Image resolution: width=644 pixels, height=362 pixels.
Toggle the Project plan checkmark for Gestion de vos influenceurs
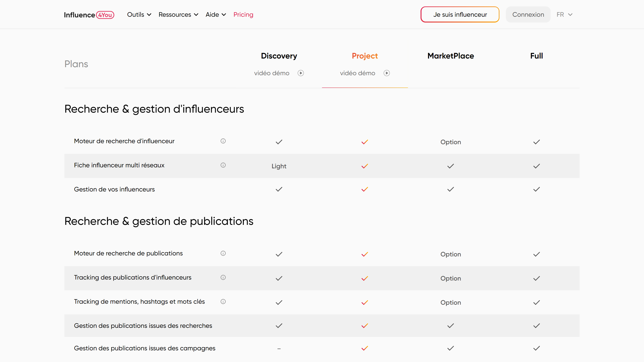click(x=364, y=189)
